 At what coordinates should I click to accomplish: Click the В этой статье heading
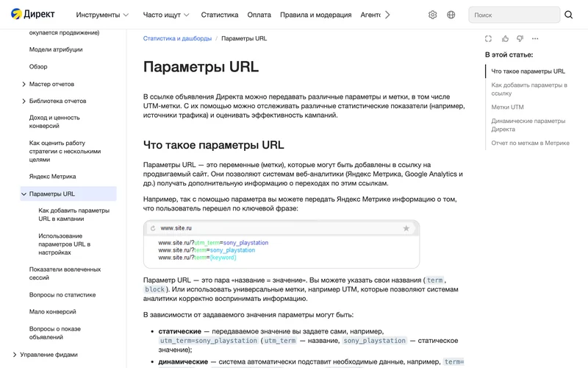tap(509, 54)
